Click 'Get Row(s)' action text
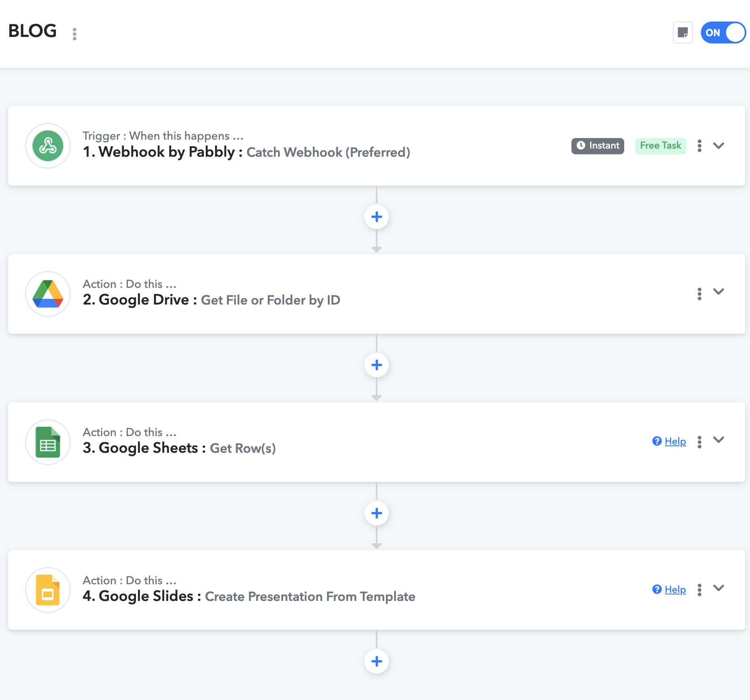 (x=243, y=448)
